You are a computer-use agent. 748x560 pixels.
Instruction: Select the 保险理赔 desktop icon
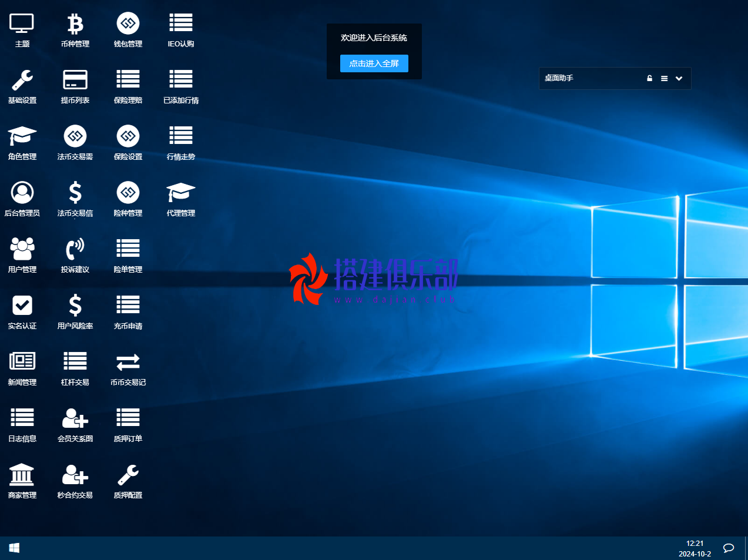128,86
